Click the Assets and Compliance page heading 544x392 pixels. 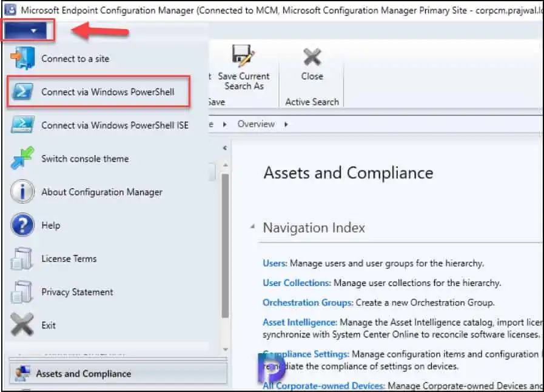(348, 173)
